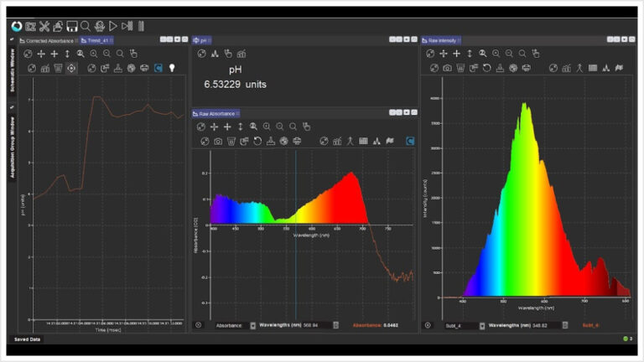Switch to the Corrected Absorbance tab
This screenshot has height=362, width=644.
pos(49,40)
